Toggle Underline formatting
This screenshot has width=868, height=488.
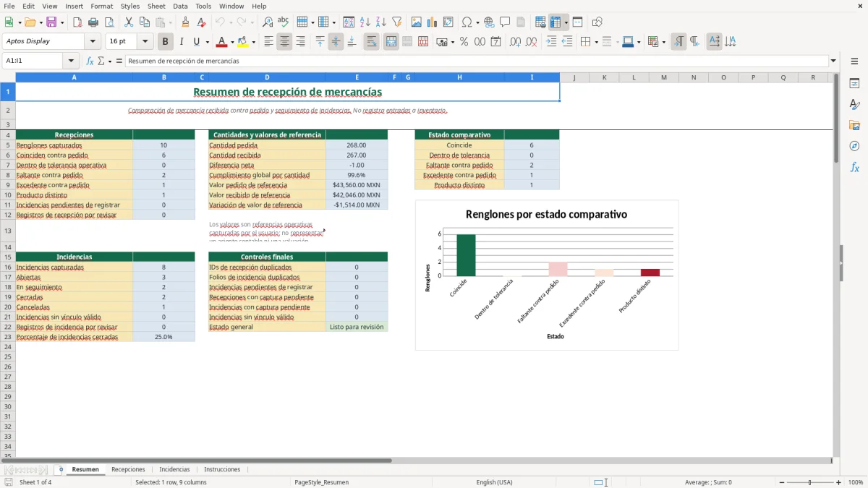196,42
